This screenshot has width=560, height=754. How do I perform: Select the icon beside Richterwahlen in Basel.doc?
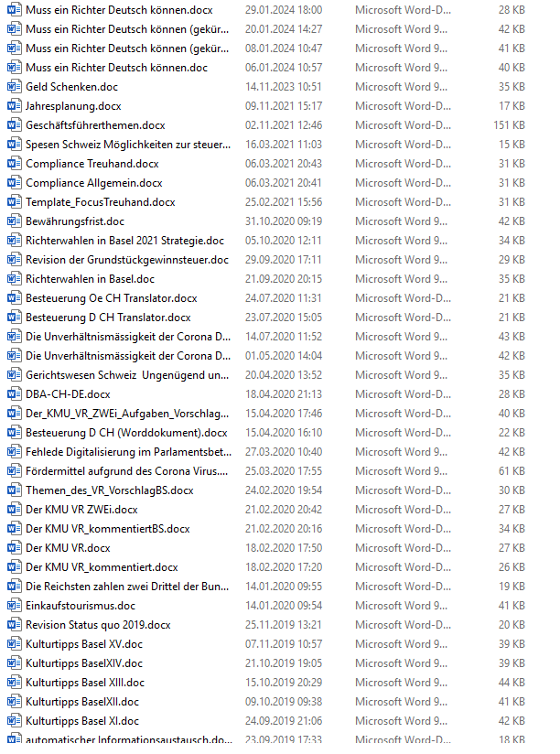click(14, 279)
